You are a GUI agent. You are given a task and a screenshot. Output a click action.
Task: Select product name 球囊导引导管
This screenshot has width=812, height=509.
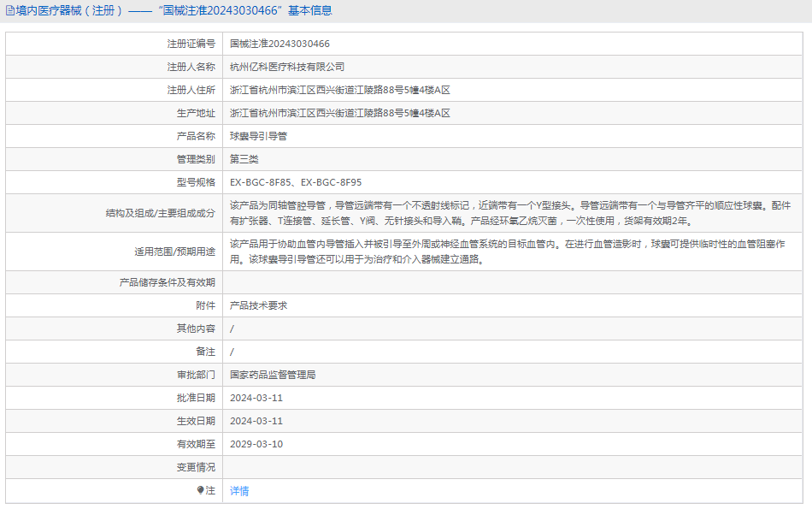coord(258,136)
